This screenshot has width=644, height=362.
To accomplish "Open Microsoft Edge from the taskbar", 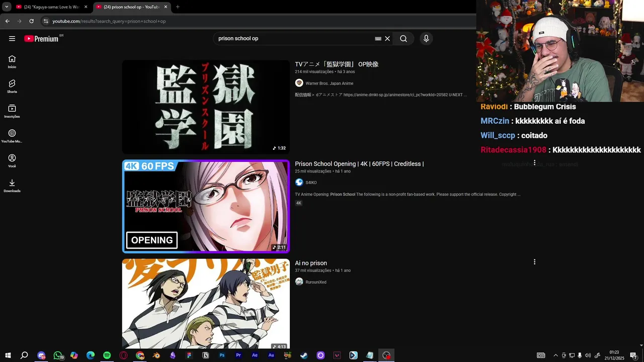I will click(91, 355).
